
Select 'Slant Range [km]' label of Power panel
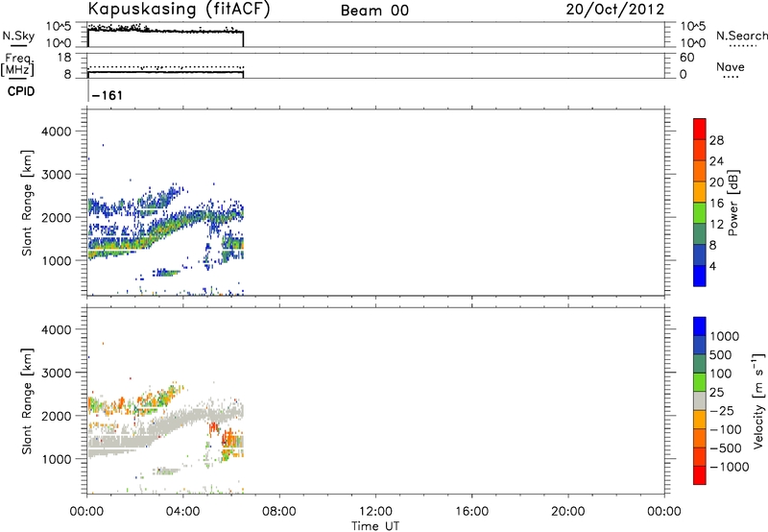tap(27, 204)
